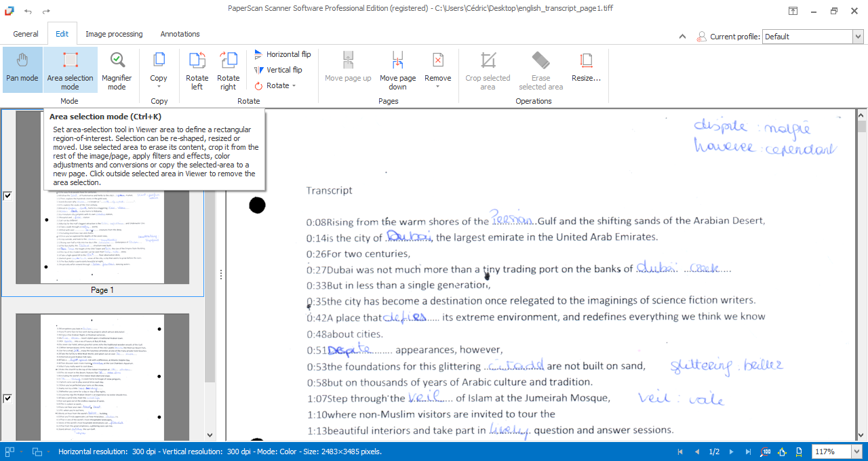Screen dimensions: 868x461
Task: Open the Annotations tab
Action: [180, 34]
